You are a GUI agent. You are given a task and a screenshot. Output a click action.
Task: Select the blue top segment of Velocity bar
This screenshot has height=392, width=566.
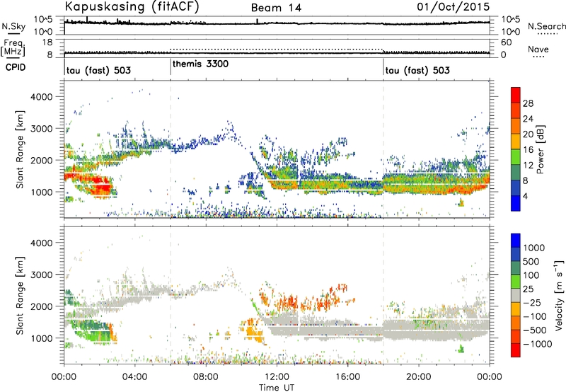point(516,241)
